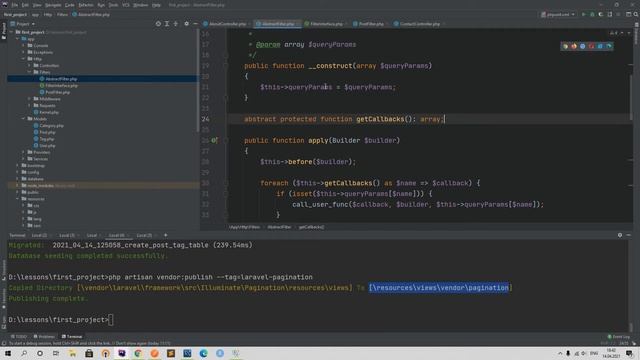Open in Firefox browser icon in editor
This screenshot has height=360, width=640.
(x=574, y=46)
